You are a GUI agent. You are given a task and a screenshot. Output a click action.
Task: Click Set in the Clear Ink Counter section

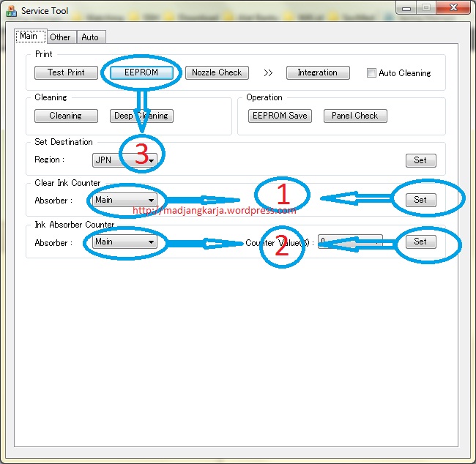[421, 200]
